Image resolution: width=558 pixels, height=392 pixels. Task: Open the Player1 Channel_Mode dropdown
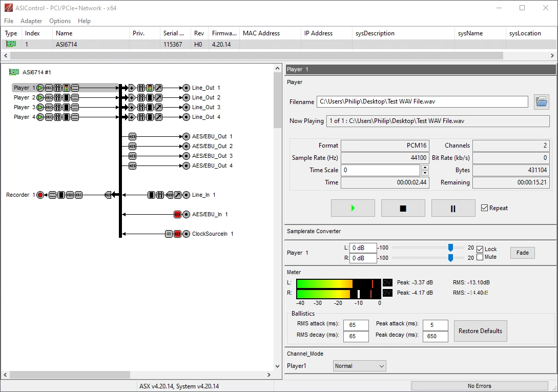click(x=359, y=366)
